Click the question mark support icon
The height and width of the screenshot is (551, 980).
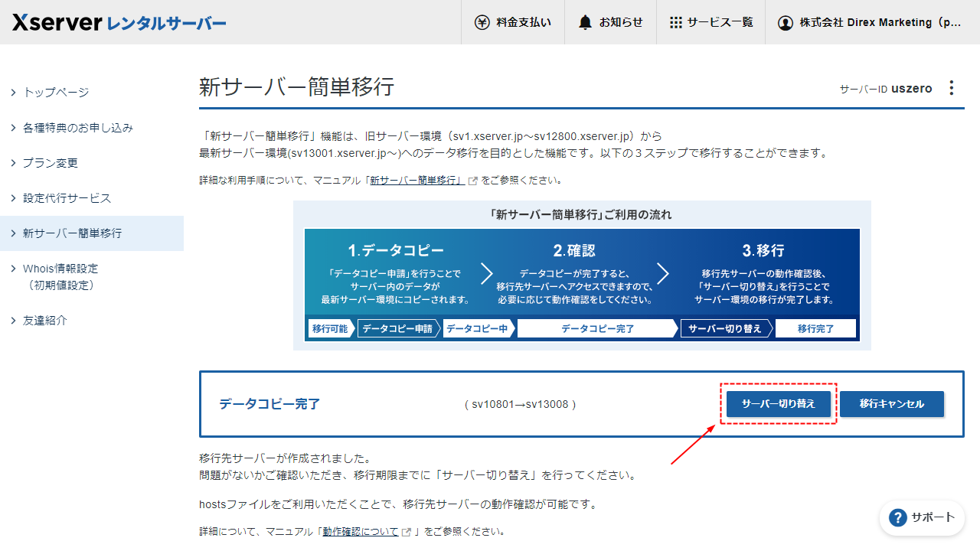click(898, 518)
